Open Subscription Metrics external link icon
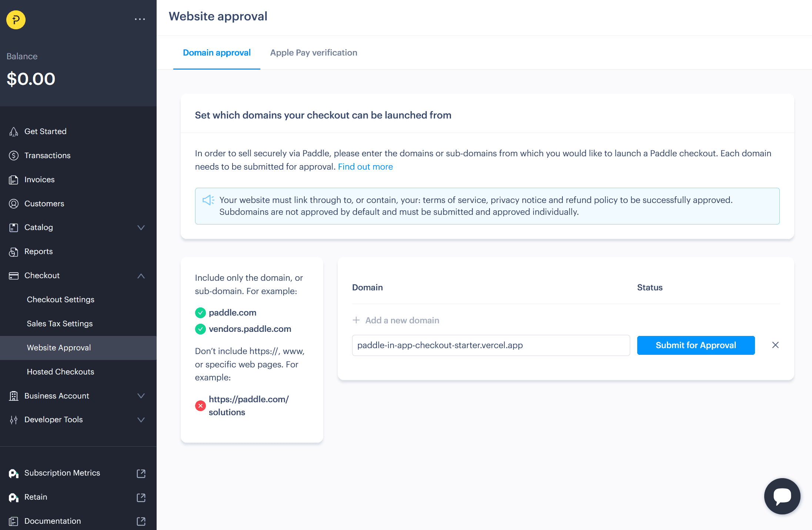The height and width of the screenshot is (530, 812). click(141, 473)
